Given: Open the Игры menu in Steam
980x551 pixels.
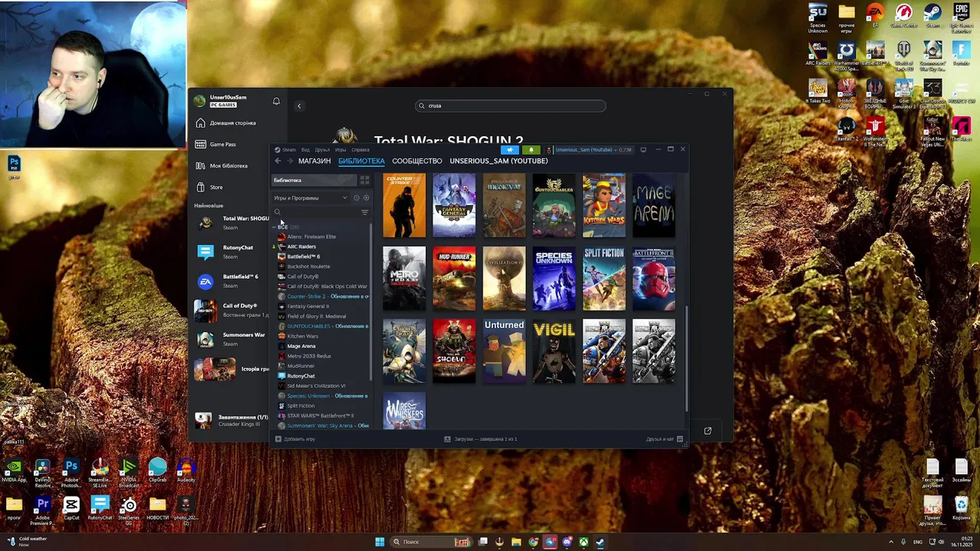Looking at the screenshot, I should pyautogui.click(x=341, y=150).
